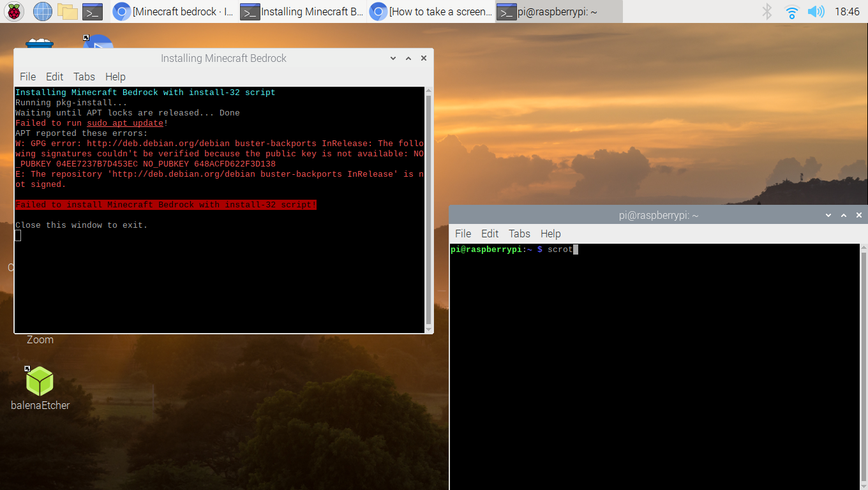Screen dimensions: 868x490
Task: Open the volume slider from the system tray
Action: 816,11
